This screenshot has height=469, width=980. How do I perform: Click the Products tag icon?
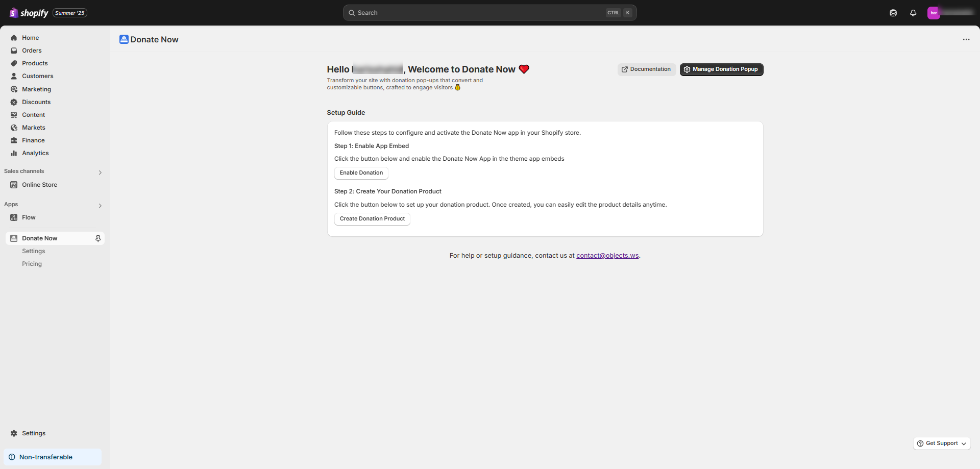coord(14,63)
